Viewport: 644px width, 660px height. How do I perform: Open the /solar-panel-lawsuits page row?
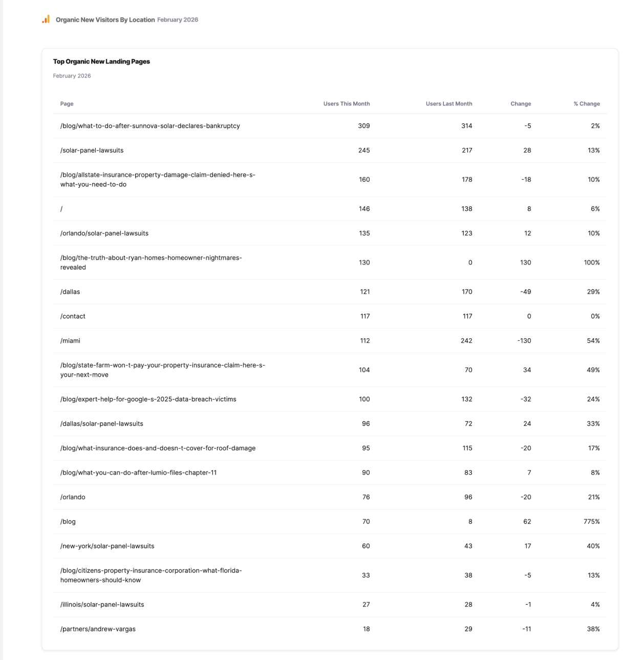click(x=92, y=150)
